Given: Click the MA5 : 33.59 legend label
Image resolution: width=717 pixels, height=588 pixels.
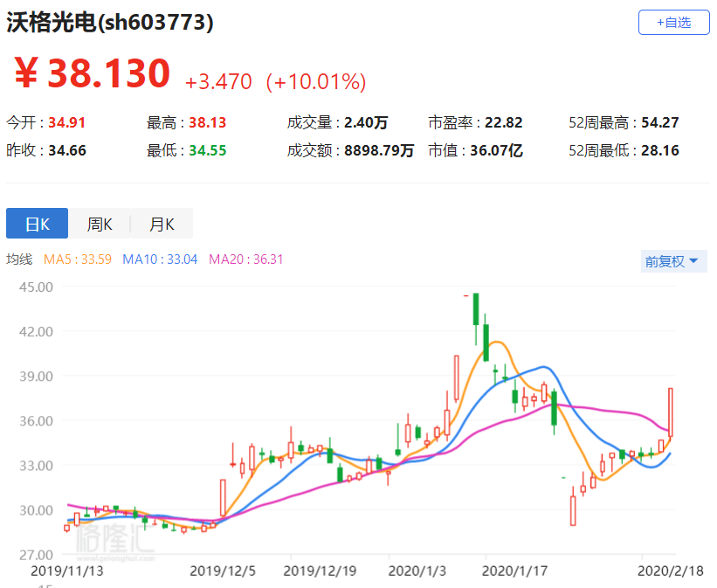Looking at the screenshot, I should [x=77, y=259].
